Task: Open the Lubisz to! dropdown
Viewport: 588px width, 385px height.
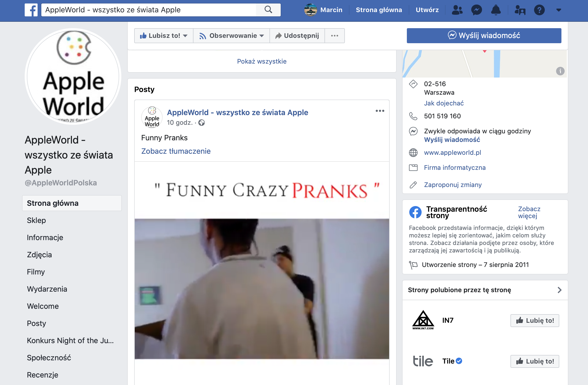Action: [164, 36]
